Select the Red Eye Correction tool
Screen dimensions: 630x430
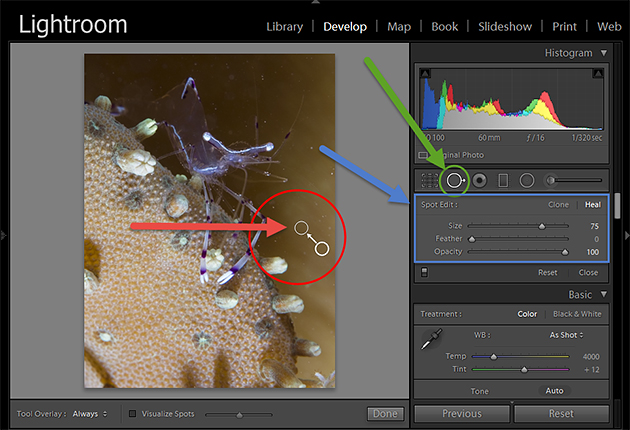pos(479,180)
